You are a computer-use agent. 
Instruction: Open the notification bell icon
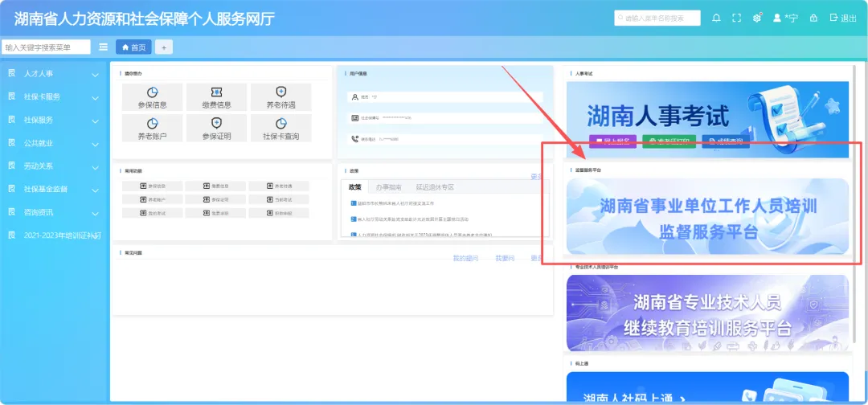pyautogui.click(x=716, y=18)
